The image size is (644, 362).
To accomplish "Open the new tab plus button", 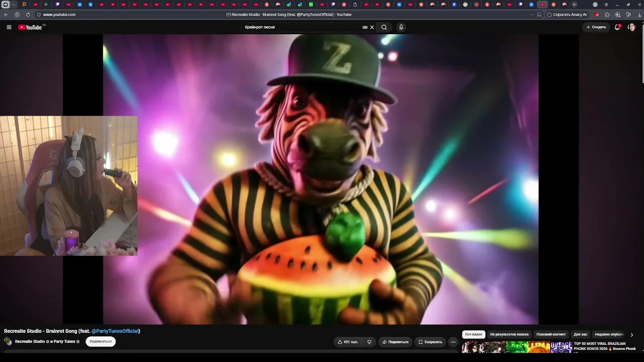I will [x=574, y=5].
